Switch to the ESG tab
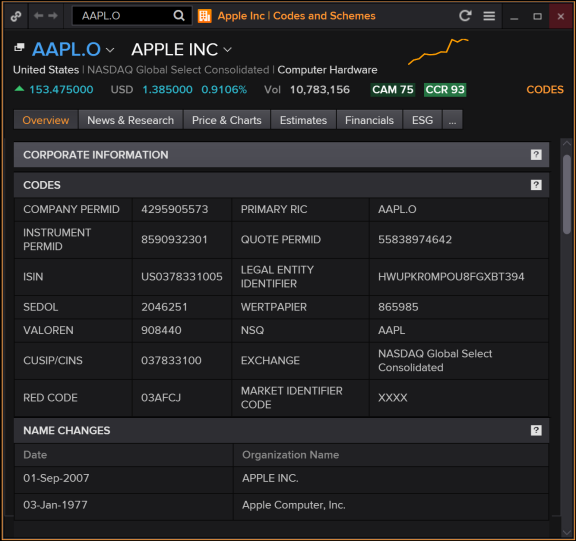 pos(422,120)
